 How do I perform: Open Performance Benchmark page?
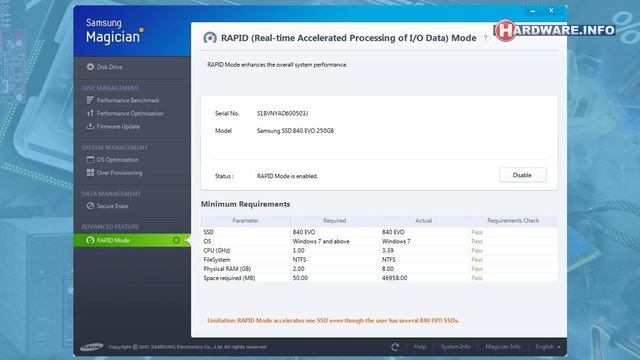coord(128,100)
